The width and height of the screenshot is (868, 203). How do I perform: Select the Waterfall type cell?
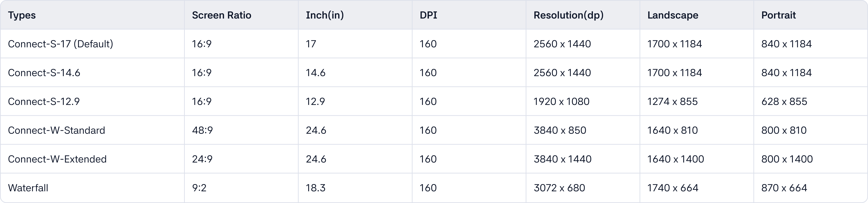28,188
